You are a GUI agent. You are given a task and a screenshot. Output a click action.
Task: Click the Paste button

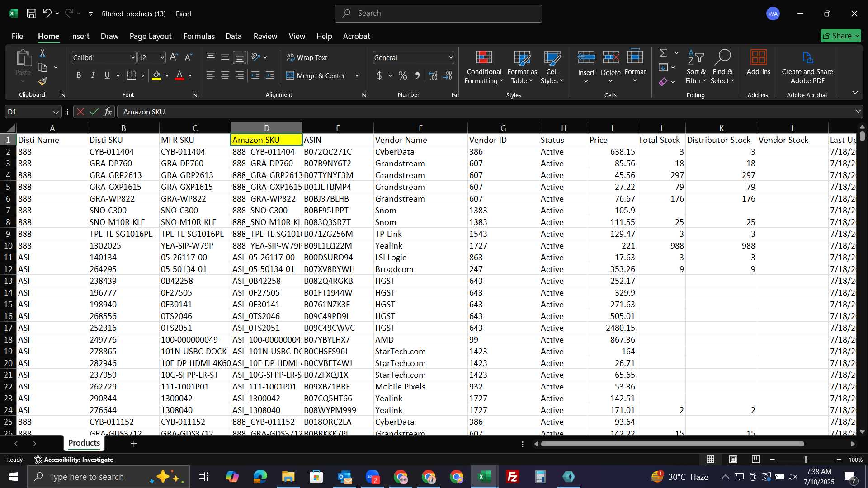(23, 67)
